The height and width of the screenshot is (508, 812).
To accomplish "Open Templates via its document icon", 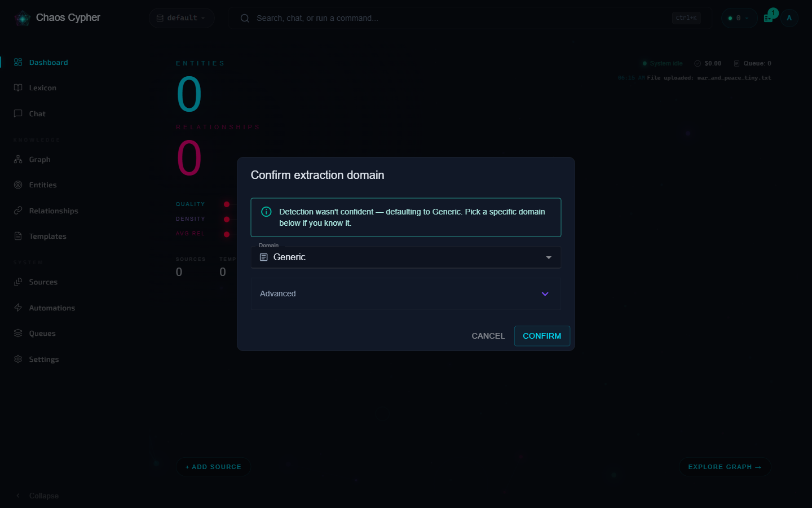I will 18,236.
